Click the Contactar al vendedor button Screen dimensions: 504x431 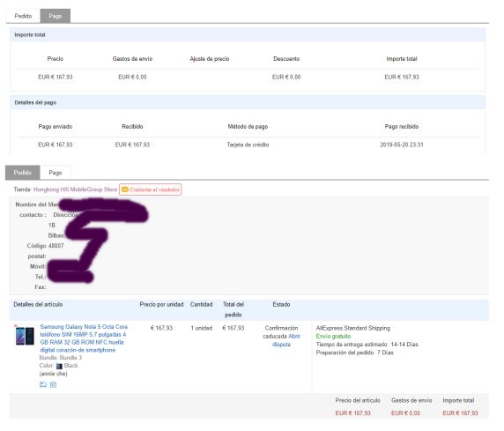tap(150, 189)
